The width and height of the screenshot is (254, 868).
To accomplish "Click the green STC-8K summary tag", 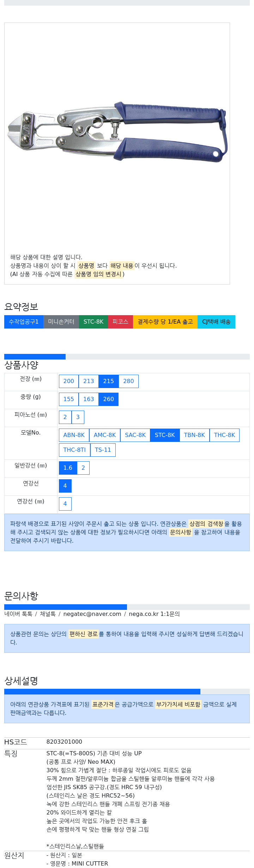I will coord(93,322).
